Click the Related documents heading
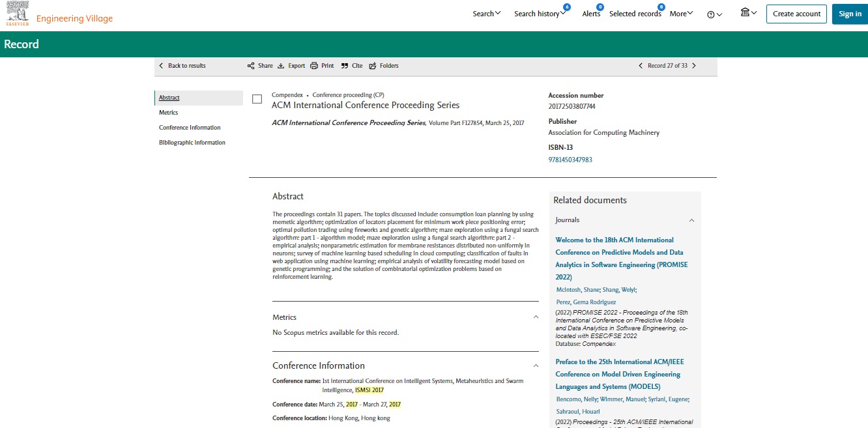868x428 pixels. 590,200
